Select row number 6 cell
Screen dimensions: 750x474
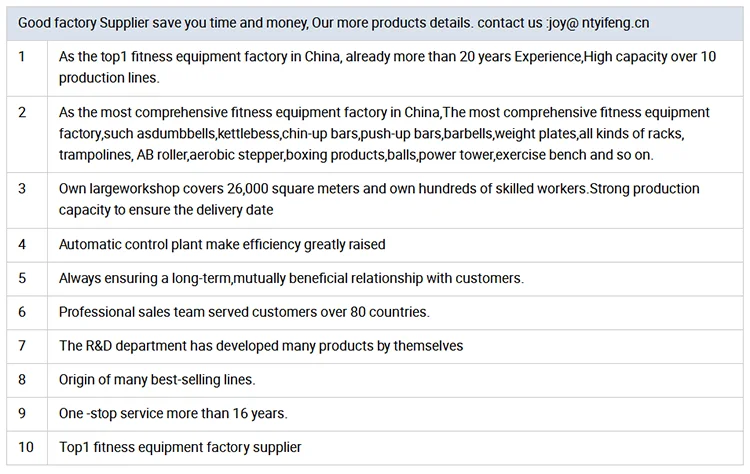click(x=27, y=313)
